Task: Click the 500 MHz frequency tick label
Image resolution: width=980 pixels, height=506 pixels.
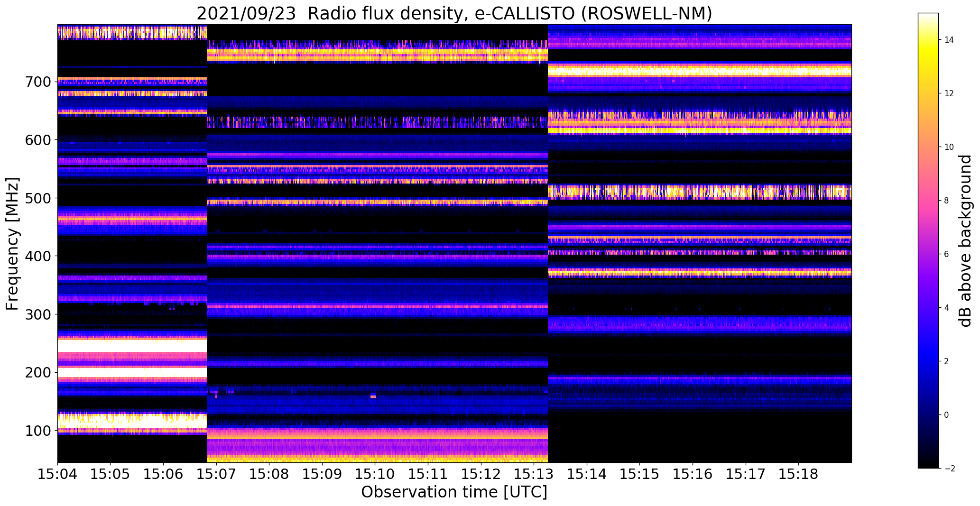Action: [x=39, y=198]
